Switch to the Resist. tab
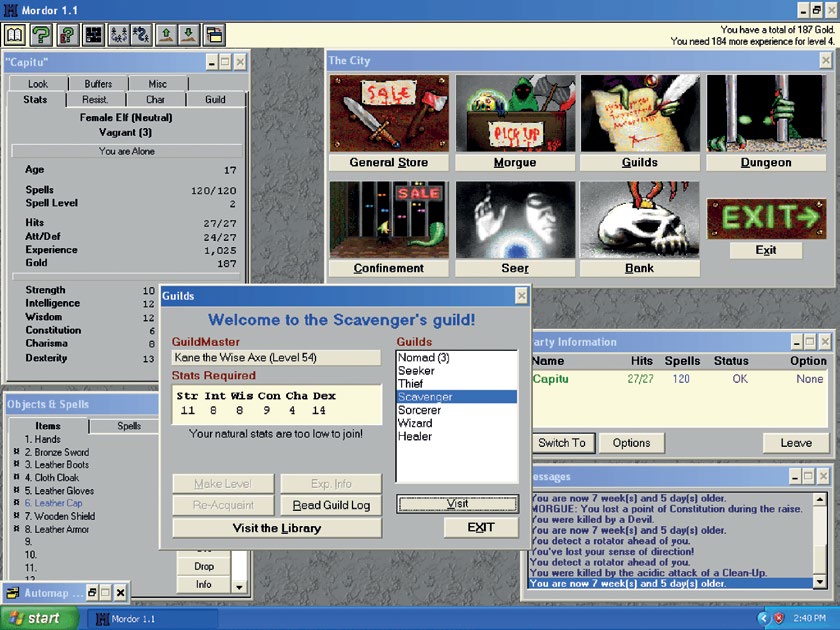840x630 pixels. 97,100
